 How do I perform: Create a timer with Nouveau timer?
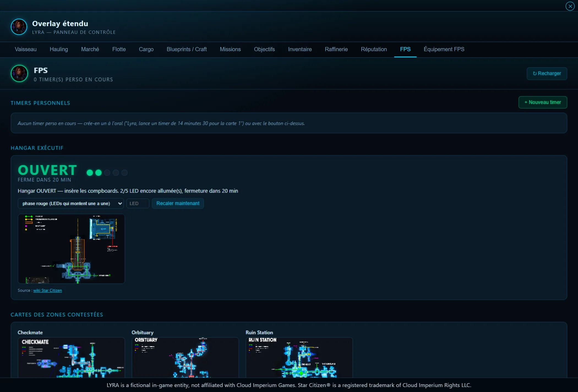coord(542,102)
